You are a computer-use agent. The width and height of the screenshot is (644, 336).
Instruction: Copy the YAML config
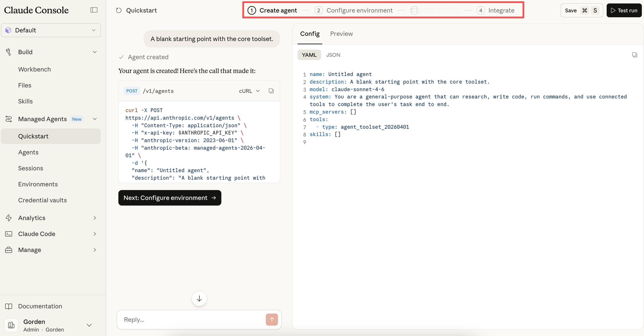(634, 55)
